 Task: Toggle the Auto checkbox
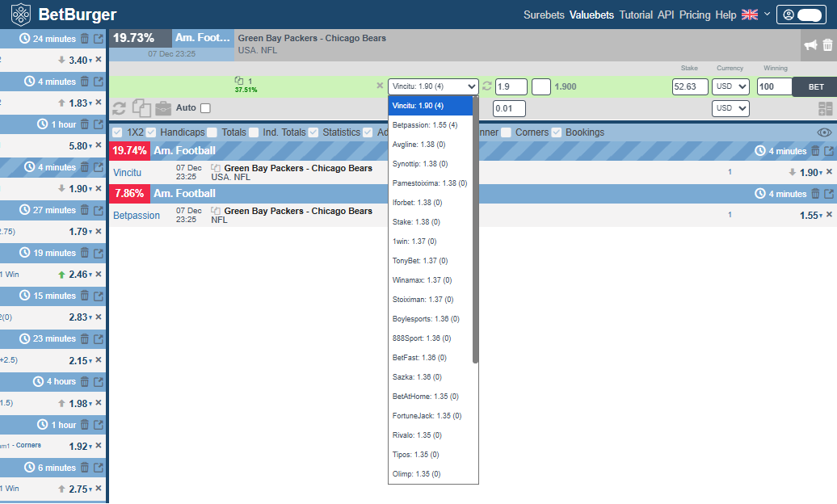205,108
